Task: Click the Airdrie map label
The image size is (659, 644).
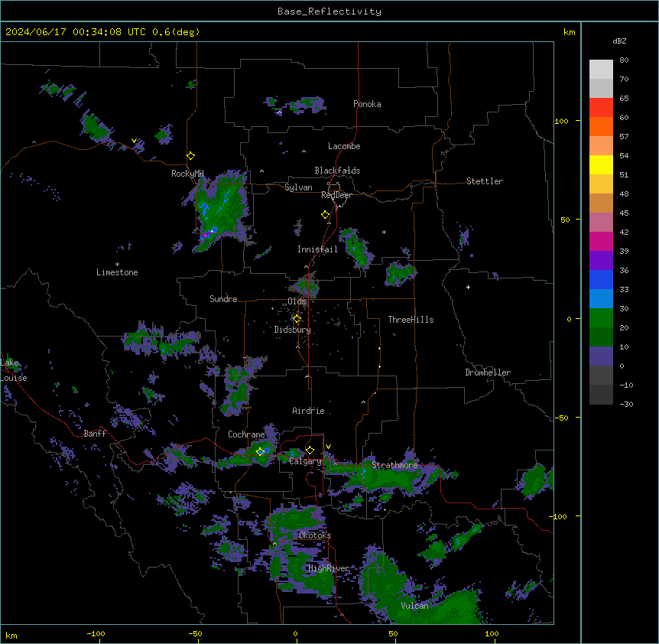Action: point(308,411)
